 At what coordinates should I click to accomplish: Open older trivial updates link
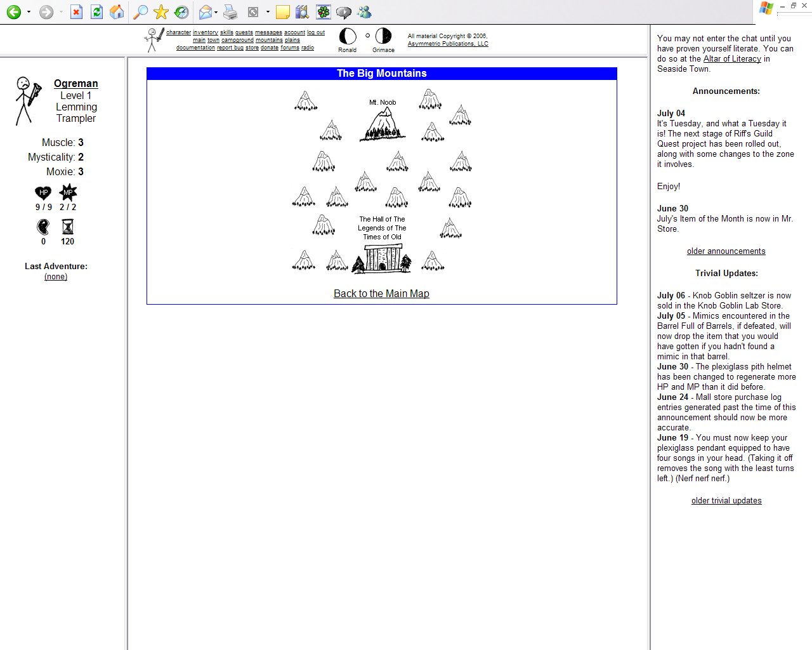click(x=726, y=500)
